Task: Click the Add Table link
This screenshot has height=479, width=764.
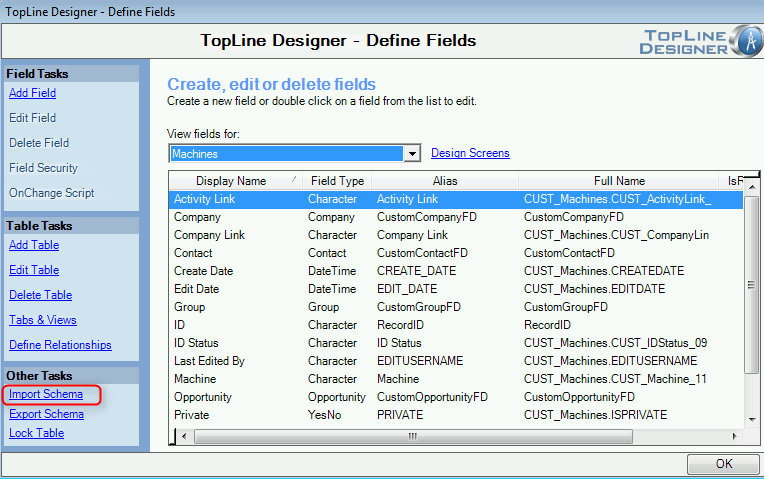Action: (x=34, y=245)
